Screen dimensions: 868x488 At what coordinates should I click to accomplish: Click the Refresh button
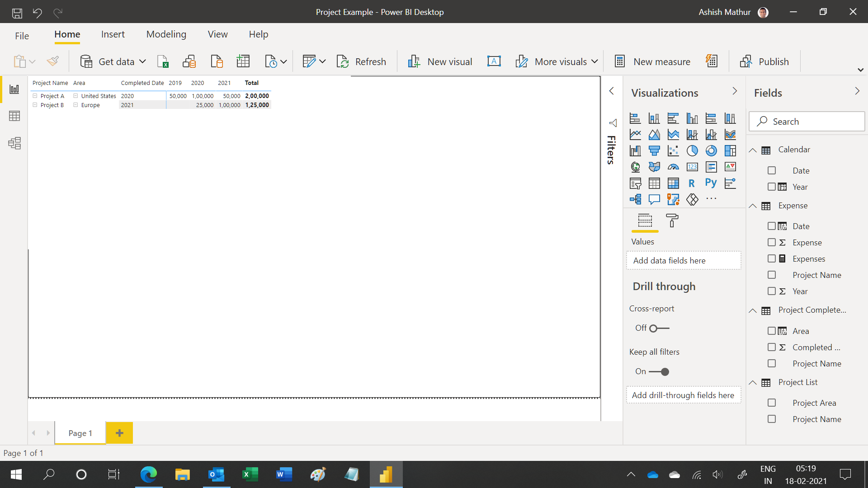coord(361,61)
